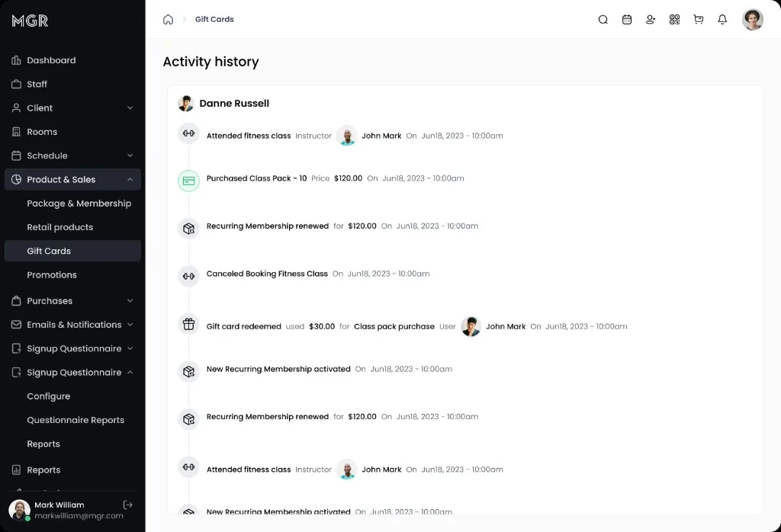
Task: Open search via the magnifier icon
Action: click(x=603, y=19)
